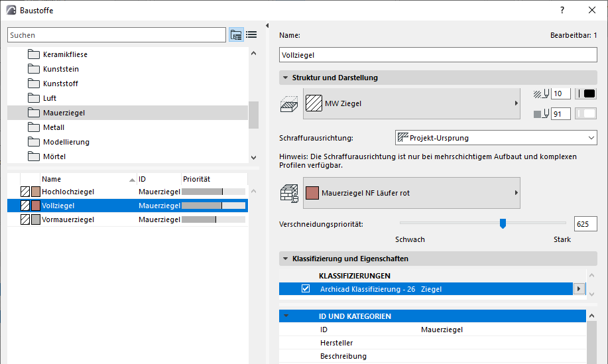
Task: Open the MW Ziegel hatch picker
Action: click(x=411, y=103)
